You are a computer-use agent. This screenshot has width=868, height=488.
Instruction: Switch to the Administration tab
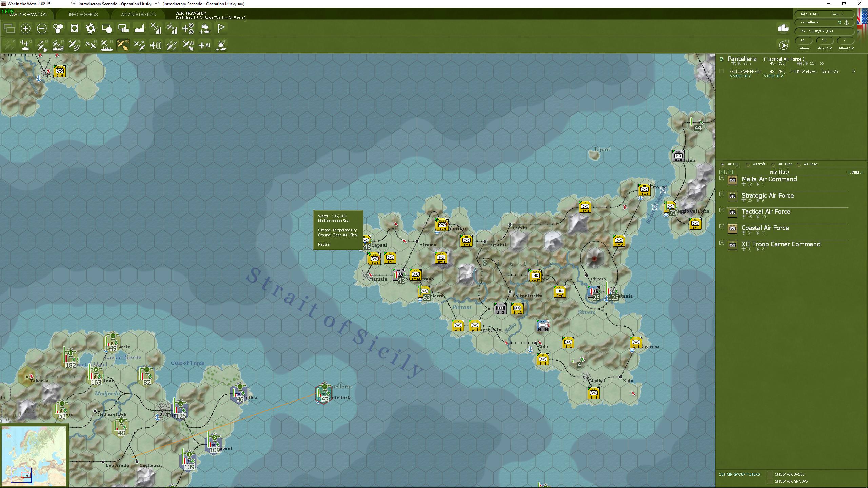pos(138,14)
